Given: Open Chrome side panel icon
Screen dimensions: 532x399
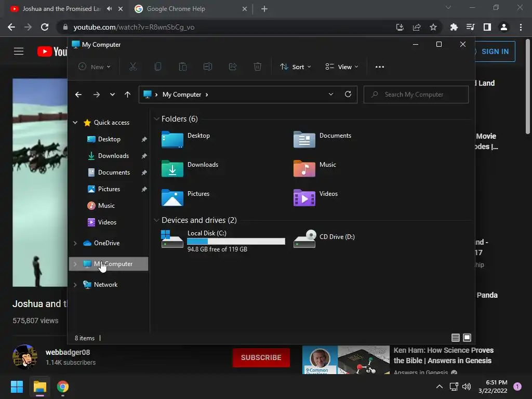Looking at the screenshot, I should [x=487, y=27].
